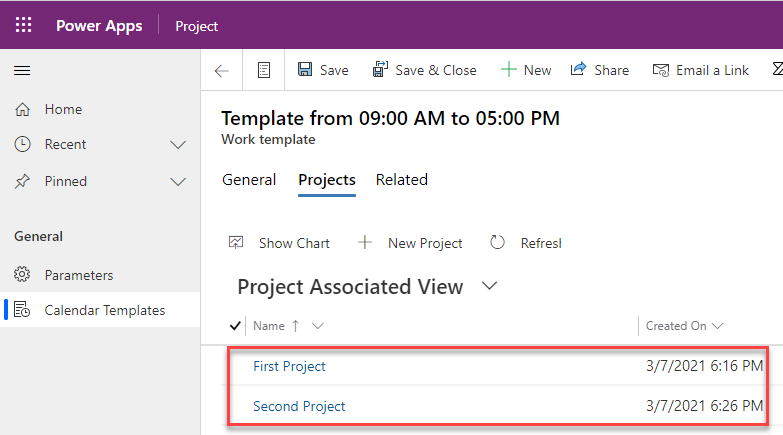Viewport: 783px width, 435px height.
Task: Click the Save floppy disk icon
Action: pos(305,70)
